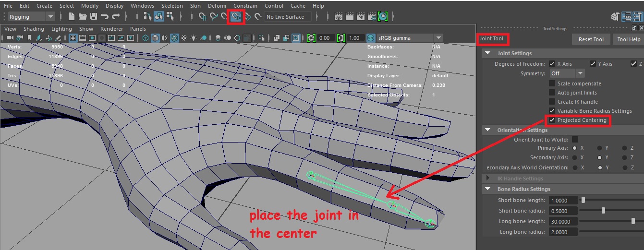Viewport: 644px width, 250px height.
Task: Open the Skin menu
Action: pos(195,6)
